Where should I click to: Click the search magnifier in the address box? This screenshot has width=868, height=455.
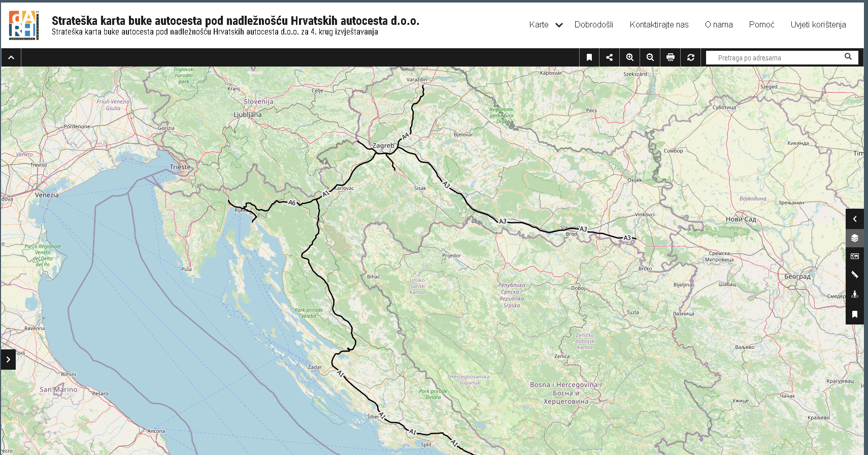[848, 57]
